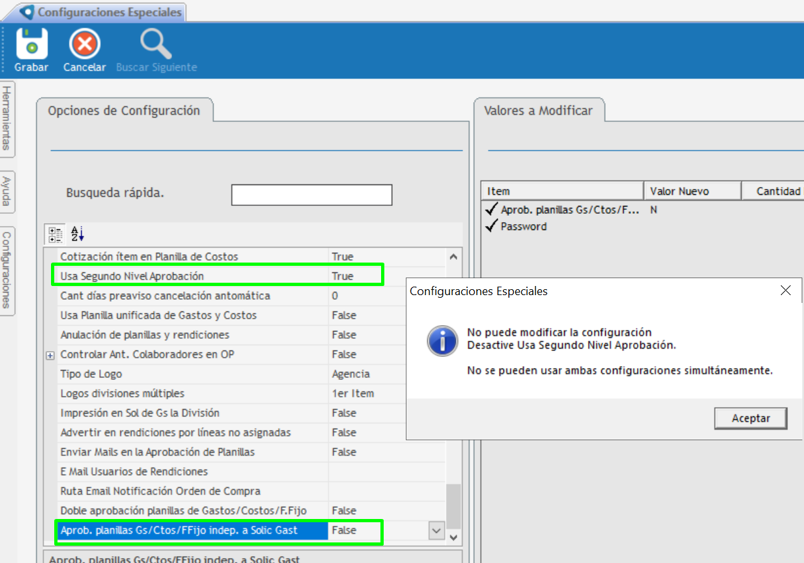
Task: Click scroll down arrow in options list
Action: click(453, 537)
